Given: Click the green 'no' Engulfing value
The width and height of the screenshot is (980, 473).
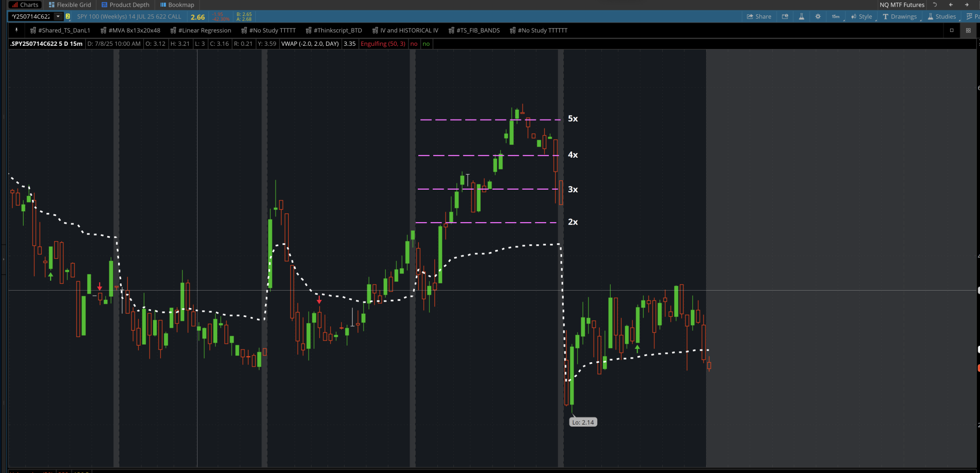Looking at the screenshot, I should (x=426, y=44).
